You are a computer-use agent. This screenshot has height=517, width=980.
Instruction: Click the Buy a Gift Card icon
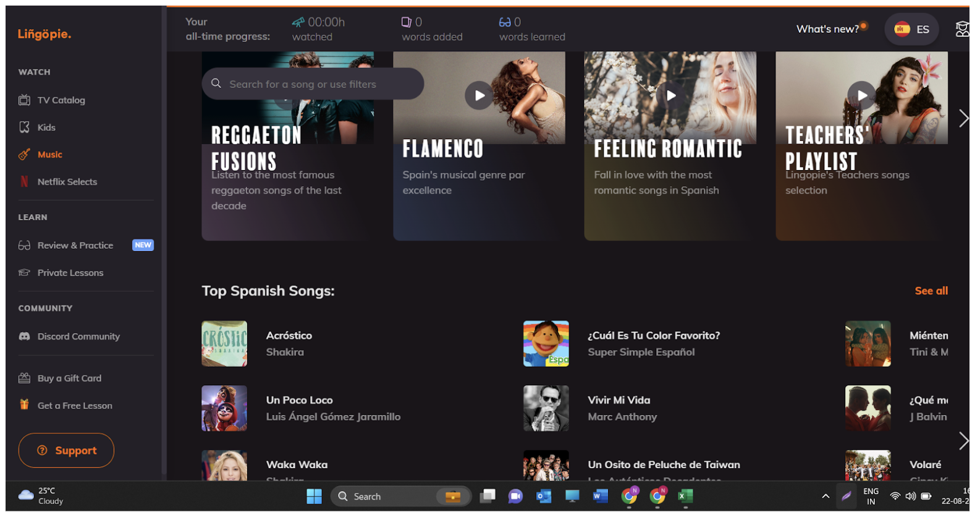(x=24, y=378)
